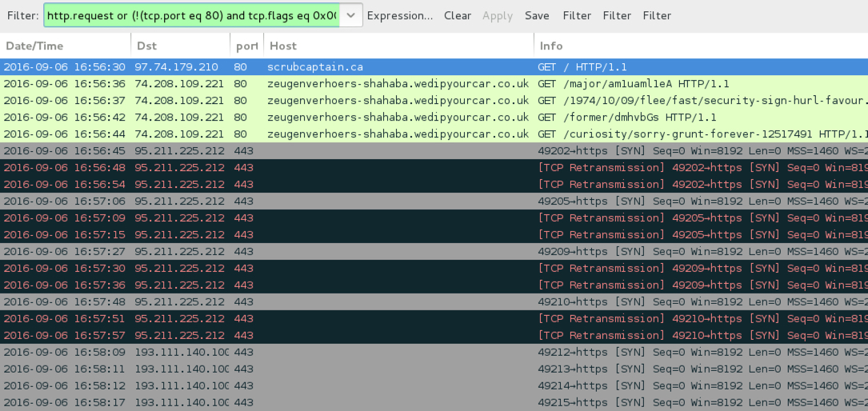Open the filter history dropdown arrow
868x411 pixels.
[350, 15]
